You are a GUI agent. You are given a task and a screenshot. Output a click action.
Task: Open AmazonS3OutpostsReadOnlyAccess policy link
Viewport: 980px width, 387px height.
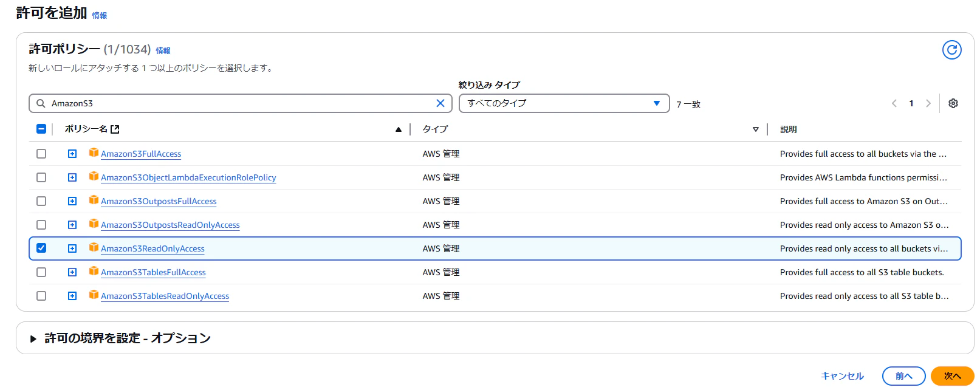[170, 225]
